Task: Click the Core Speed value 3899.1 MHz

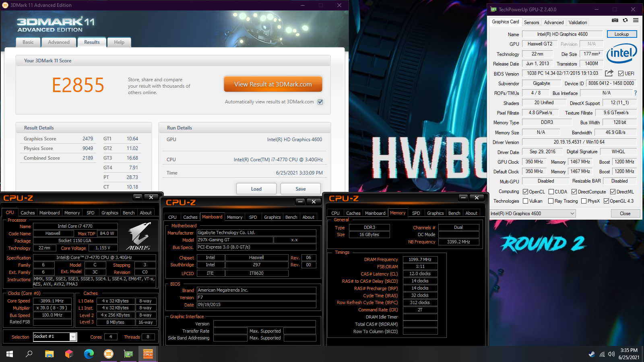Action: tap(52, 301)
